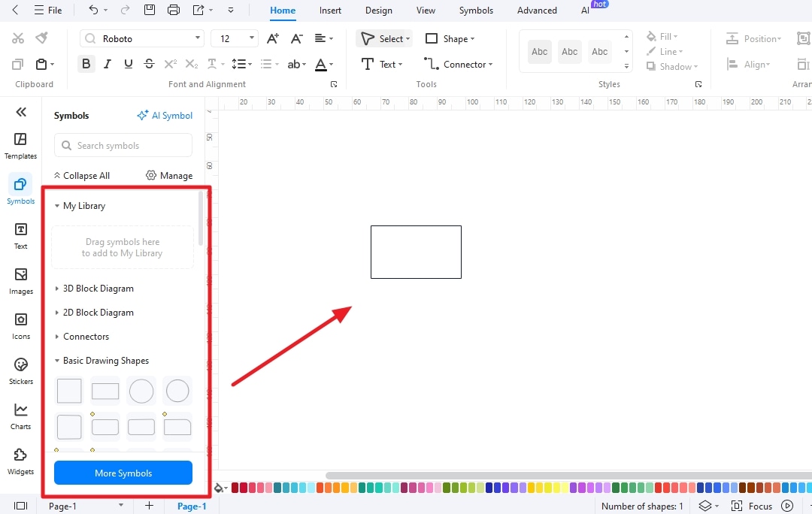Click the back arrow icon

pos(15,10)
